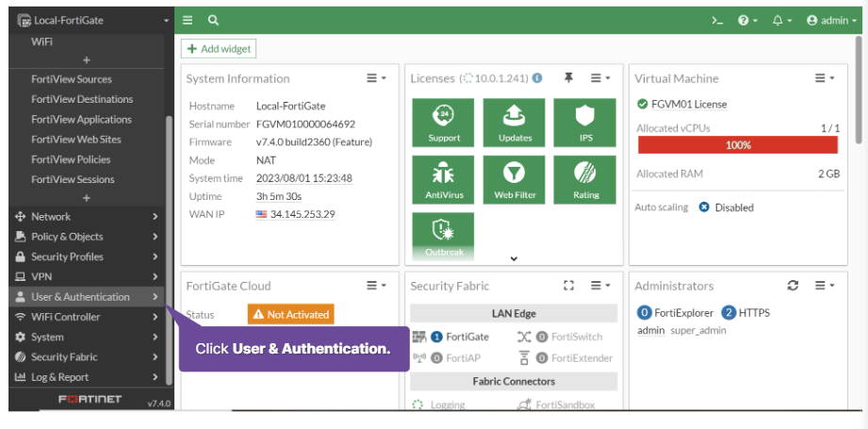This screenshot has height=429, width=868.
Task: Expand the Log & Report menu
Action: tap(87, 377)
